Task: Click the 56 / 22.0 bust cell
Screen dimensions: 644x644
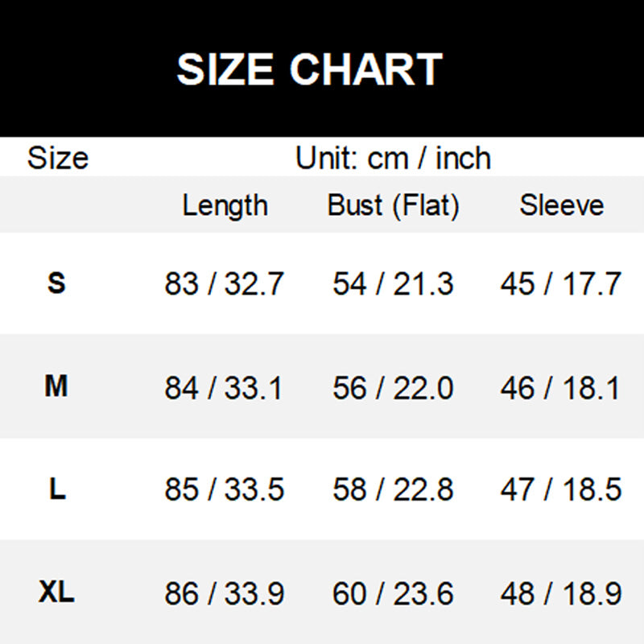Action: coord(393,388)
